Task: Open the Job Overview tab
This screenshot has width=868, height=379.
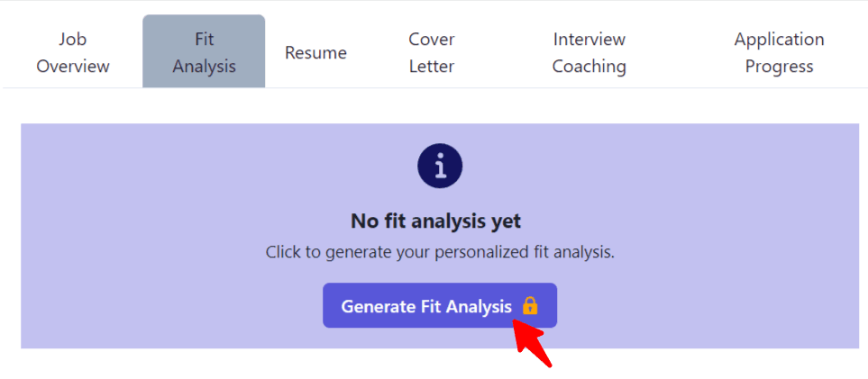Action: click(73, 52)
